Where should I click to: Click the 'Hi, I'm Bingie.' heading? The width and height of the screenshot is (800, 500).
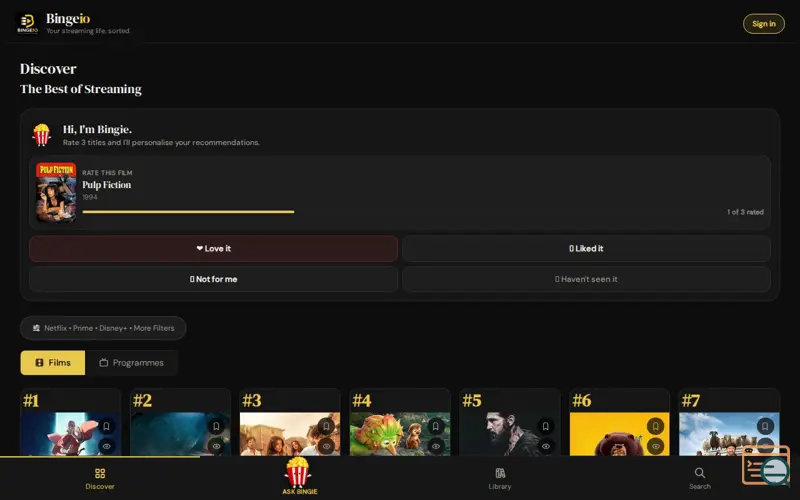[x=97, y=130]
